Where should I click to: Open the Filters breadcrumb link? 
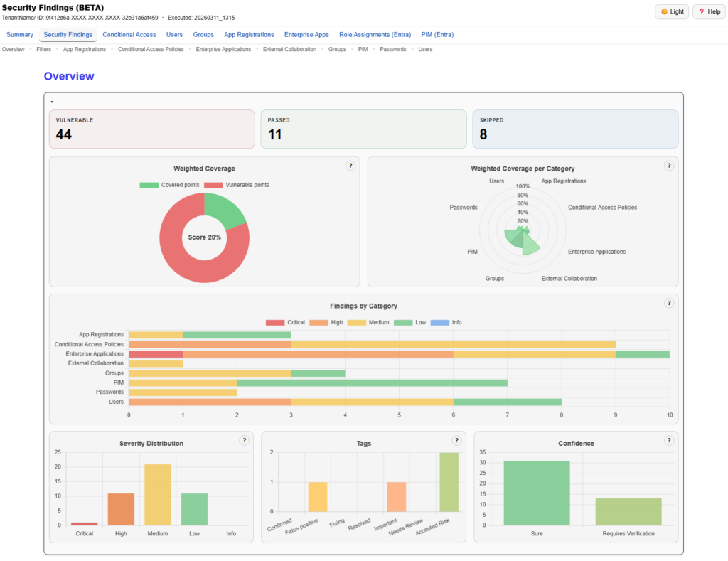(x=43, y=49)
